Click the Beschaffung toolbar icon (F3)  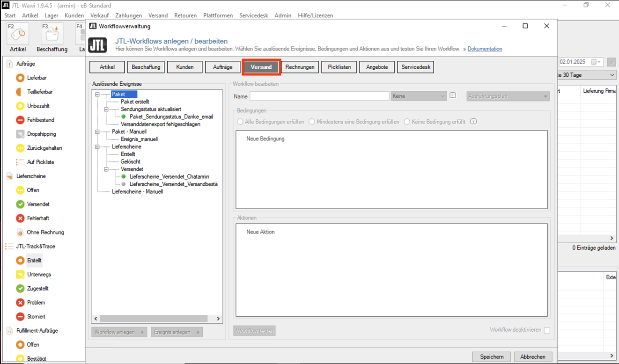(52, 35)
